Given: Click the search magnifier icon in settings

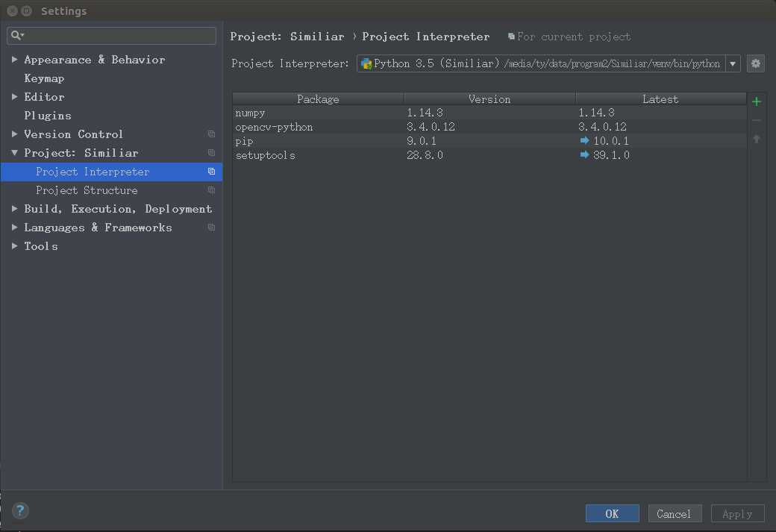Looking at the screenshot, I should tap(16, 35).
